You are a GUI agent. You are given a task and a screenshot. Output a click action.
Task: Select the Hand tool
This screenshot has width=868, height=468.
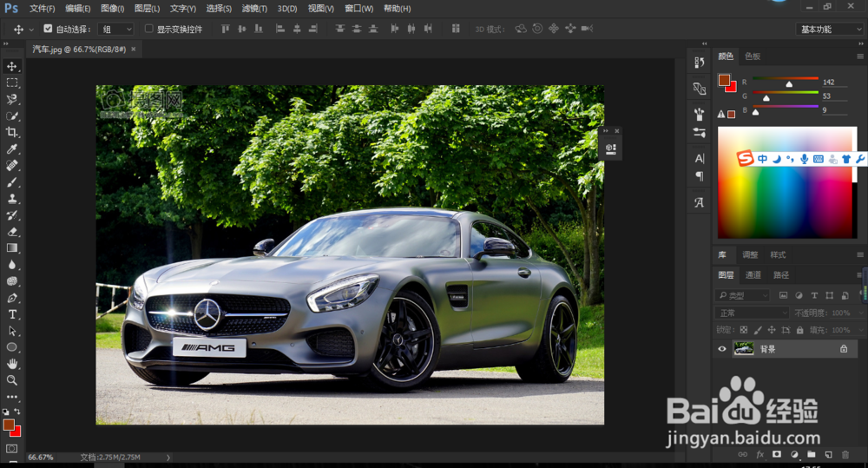click(11, 364)
